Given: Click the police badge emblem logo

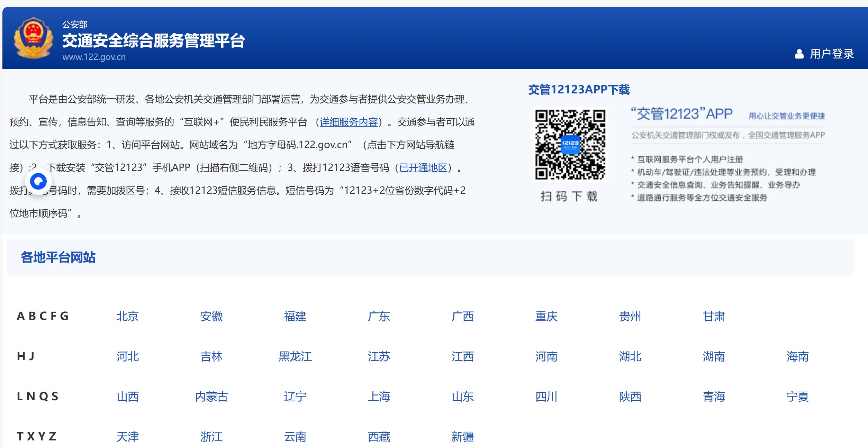Looking at the screenshot, I should tap(33, 38).
